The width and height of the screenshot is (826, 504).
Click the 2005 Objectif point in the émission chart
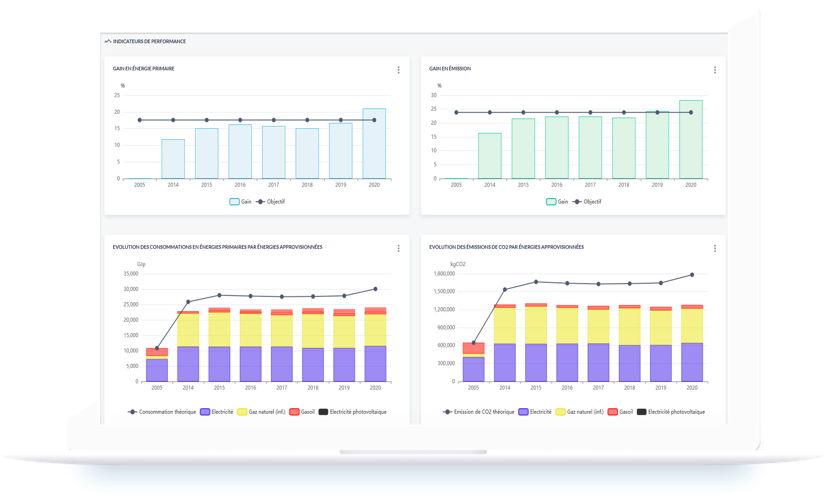pos(456,112)
